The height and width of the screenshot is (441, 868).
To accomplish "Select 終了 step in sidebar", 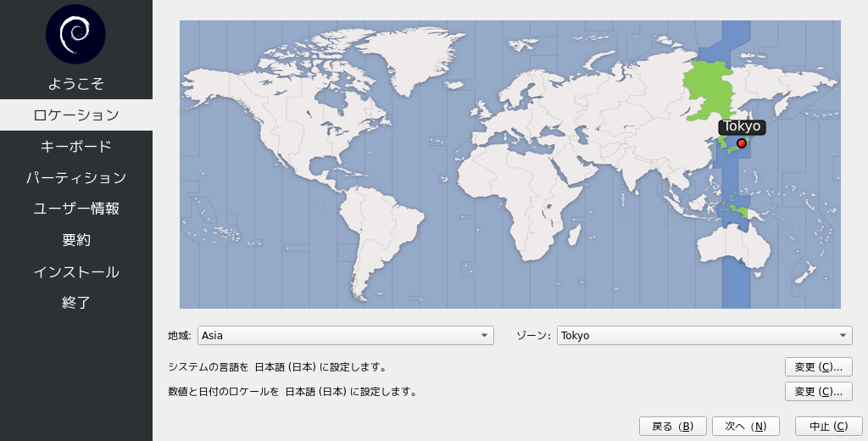I will (x=75, y=303).
